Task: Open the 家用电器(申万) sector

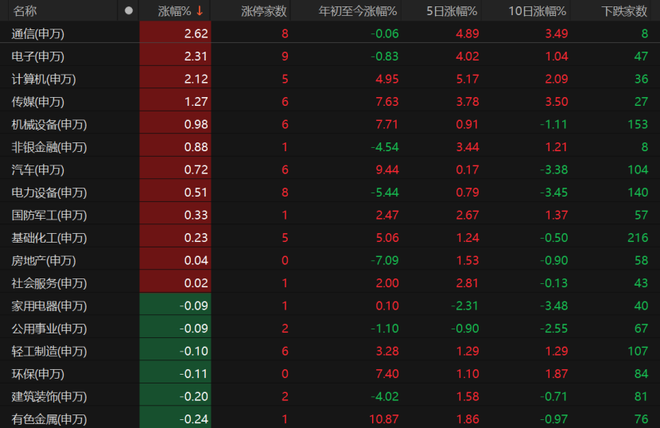Action: 50,305
